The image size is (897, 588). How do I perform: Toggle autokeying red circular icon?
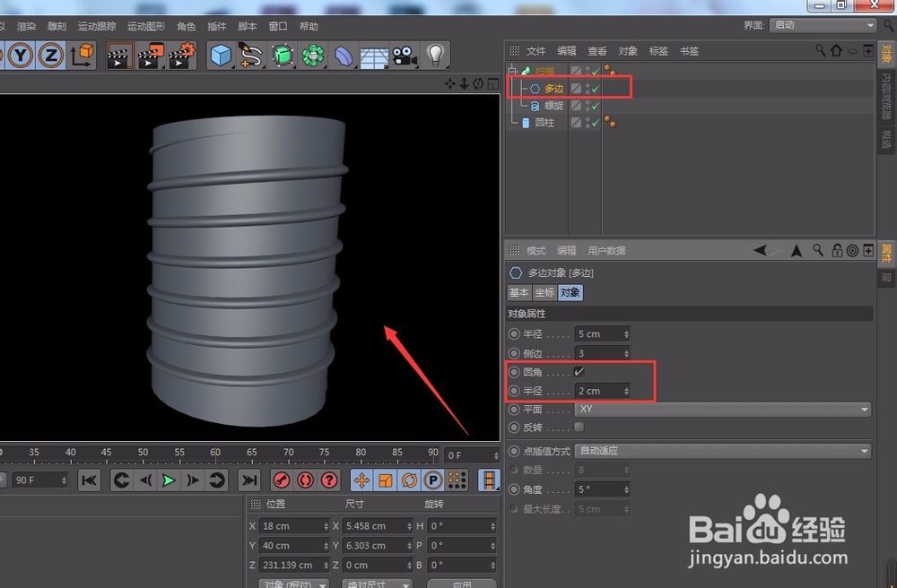306,480
